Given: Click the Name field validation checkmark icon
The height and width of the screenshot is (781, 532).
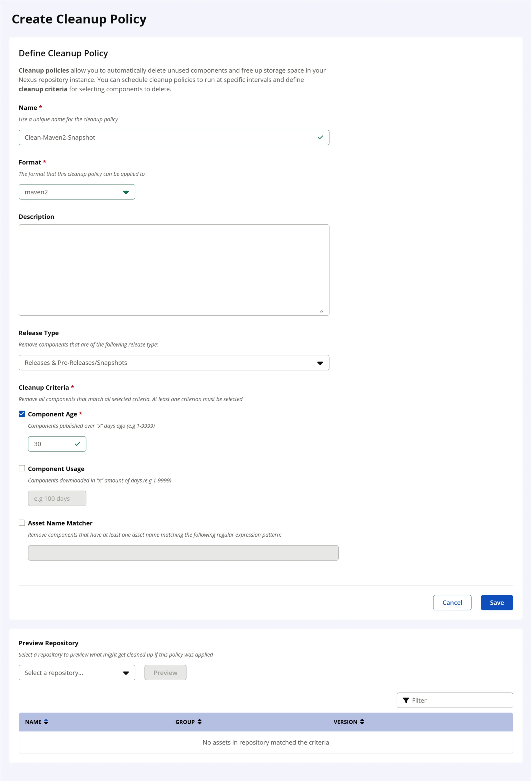Looking at the screenshot, I should pyautogui.click(x=320, y=137).
